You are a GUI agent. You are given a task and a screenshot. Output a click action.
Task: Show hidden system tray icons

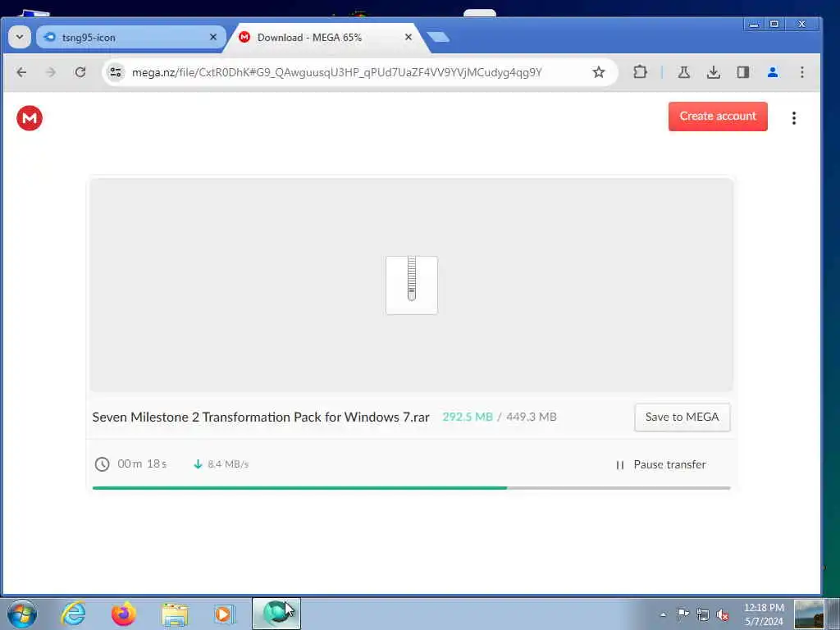tap(663, 614)
